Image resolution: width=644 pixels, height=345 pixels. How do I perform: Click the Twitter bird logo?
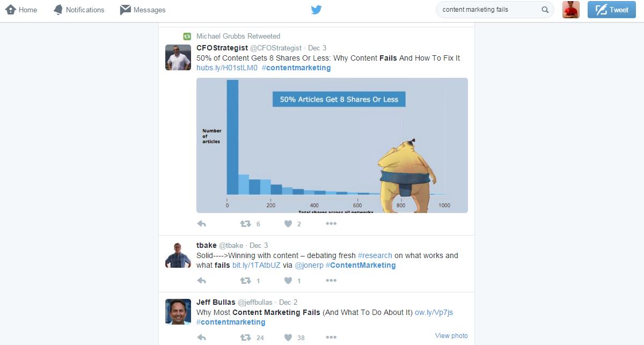317,10
